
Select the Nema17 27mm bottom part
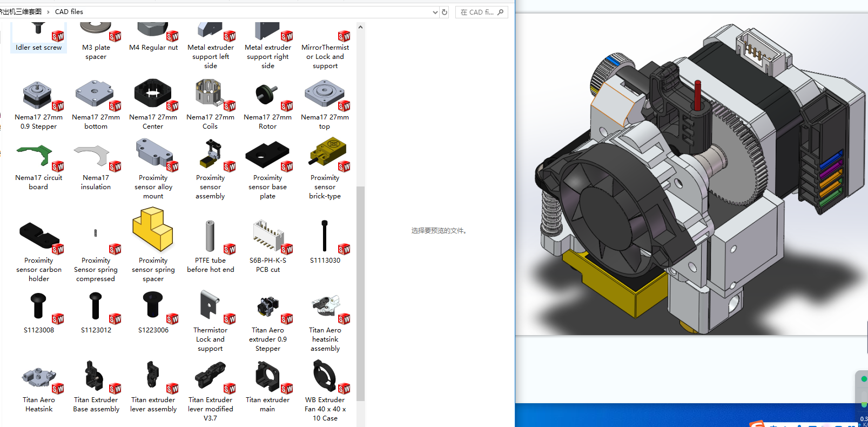(x=96, y=105)
